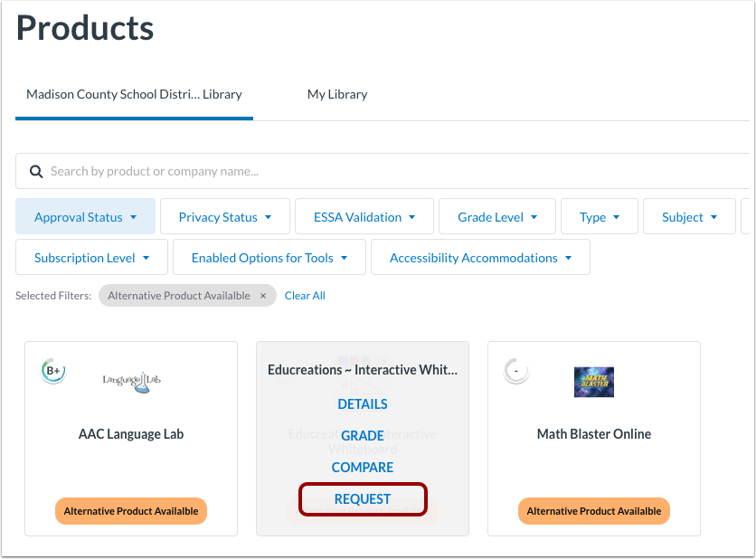Viewport: 756px width, 559px height.
Task: Click REQUEST on the Educreations card
Action: tap(363, 499)
